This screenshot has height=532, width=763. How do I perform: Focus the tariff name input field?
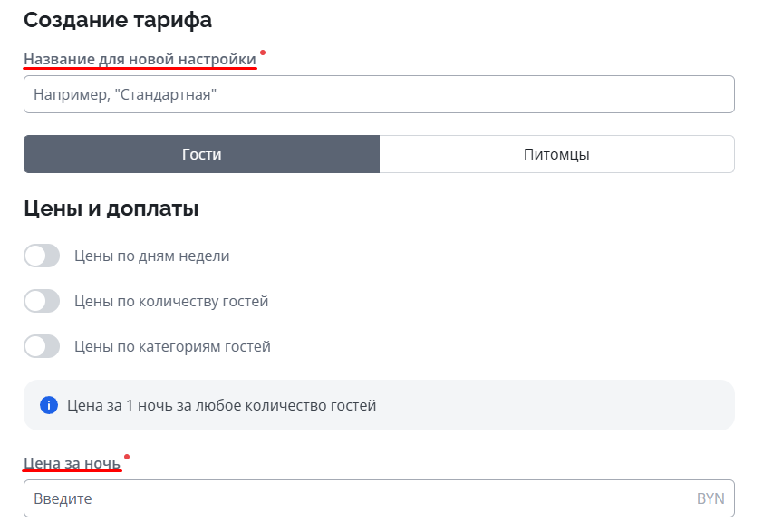[x=379, y=94]
